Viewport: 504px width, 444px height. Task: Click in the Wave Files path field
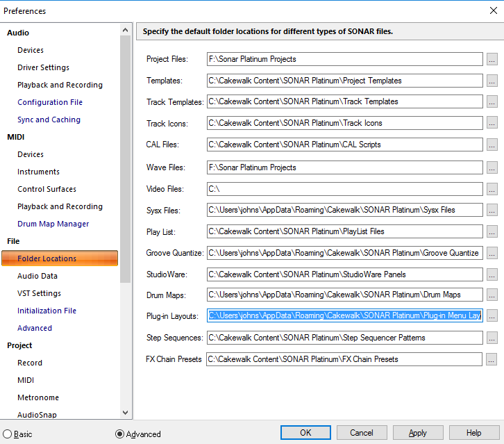click(x=344, y=167)
